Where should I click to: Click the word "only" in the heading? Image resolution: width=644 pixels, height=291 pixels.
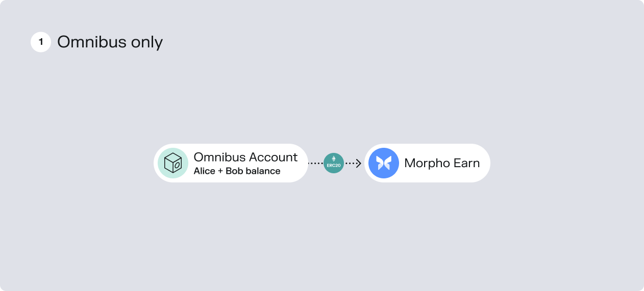point(147,42)
